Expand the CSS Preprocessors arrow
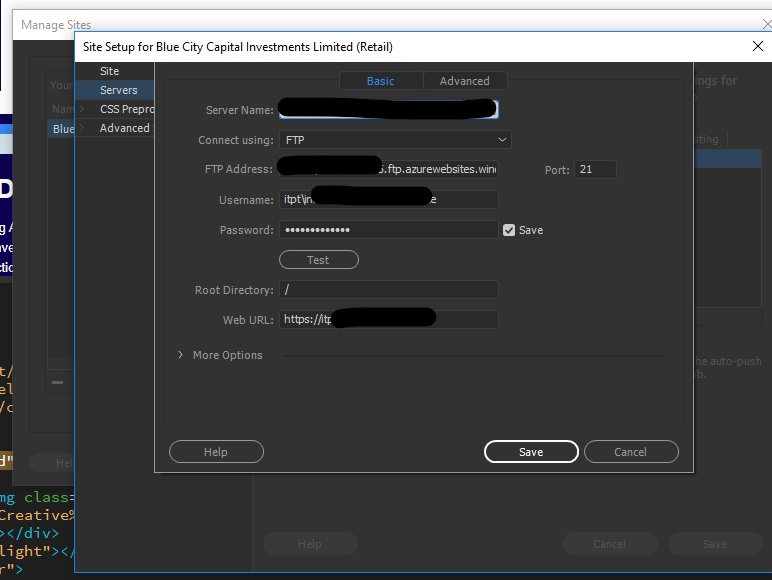This screenshot has height=580, width=772. click(x=82, y=109)
